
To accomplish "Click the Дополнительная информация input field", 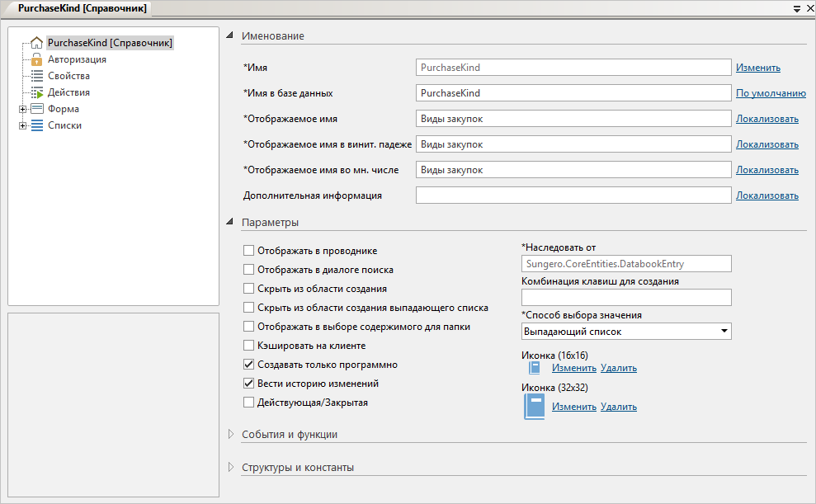I will (x=573, y=195).
